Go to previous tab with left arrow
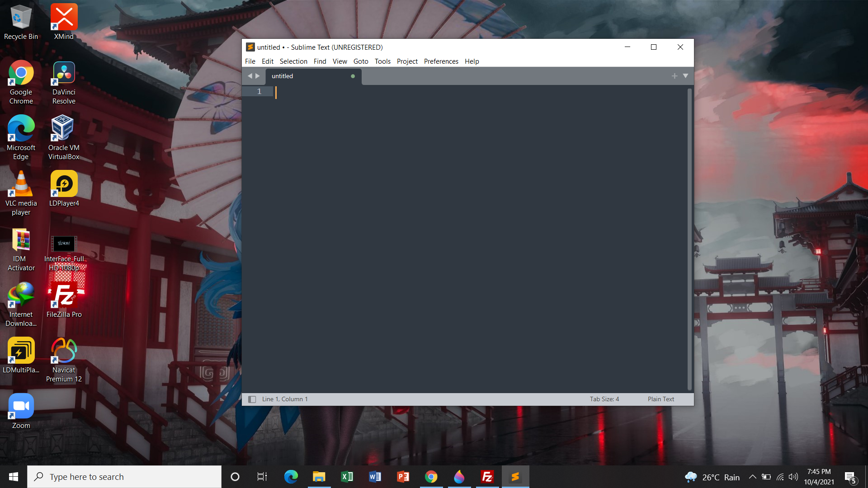Viewport: 868px width, 488px height. [x=250, y=76]
